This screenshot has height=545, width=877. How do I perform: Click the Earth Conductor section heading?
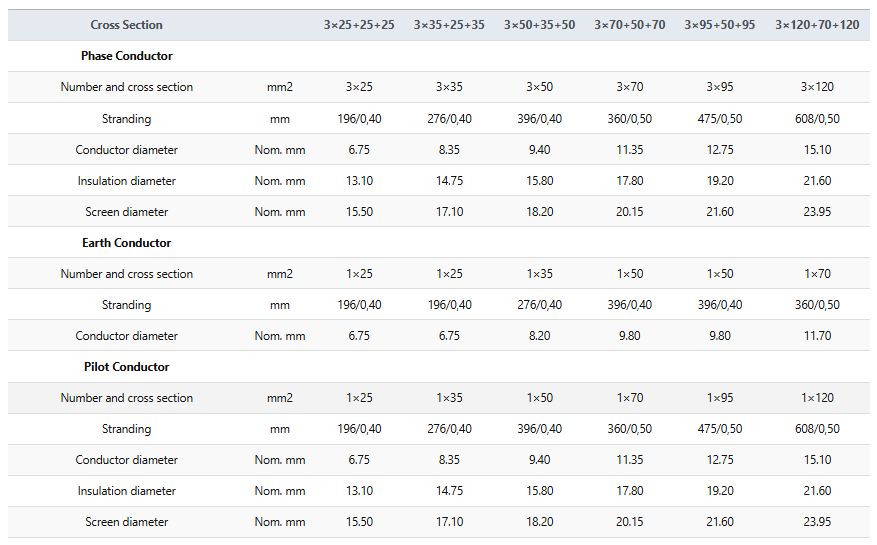tap(126, 243)
